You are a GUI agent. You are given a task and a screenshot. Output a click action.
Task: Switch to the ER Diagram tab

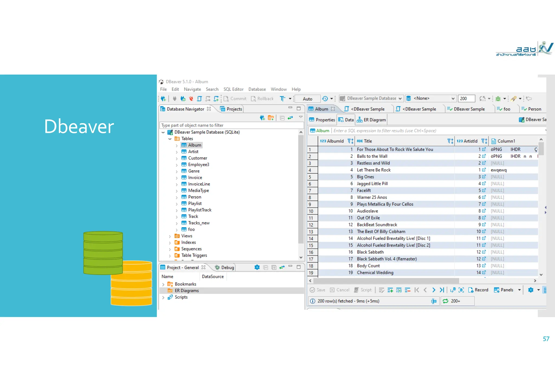tap(372, 120)
